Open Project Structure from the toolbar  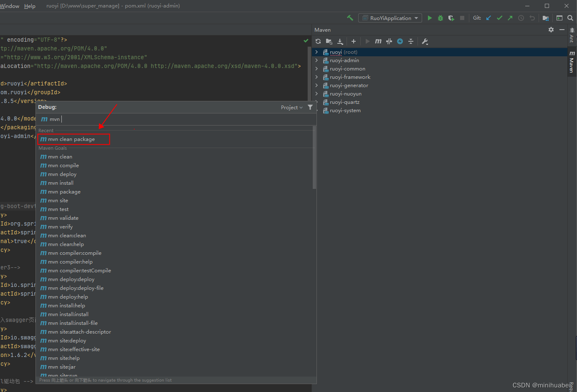coord(546,18)
